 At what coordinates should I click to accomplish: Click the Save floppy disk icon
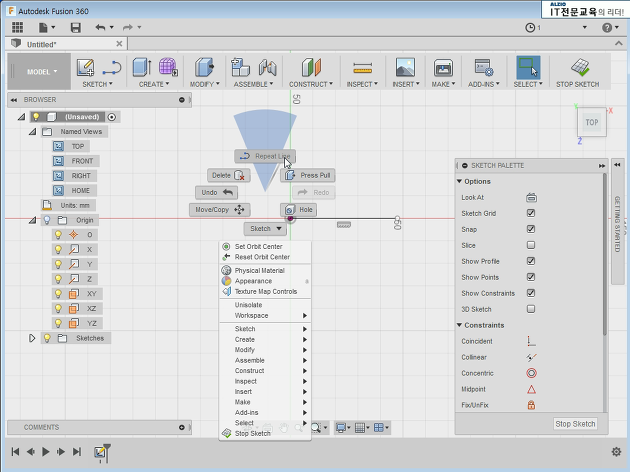(76, 27)
